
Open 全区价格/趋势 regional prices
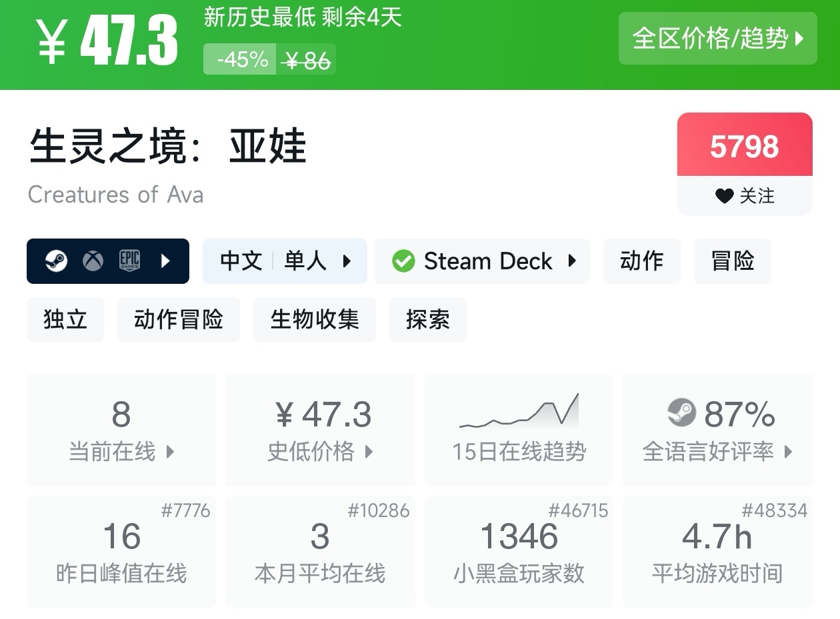[717, 39]
